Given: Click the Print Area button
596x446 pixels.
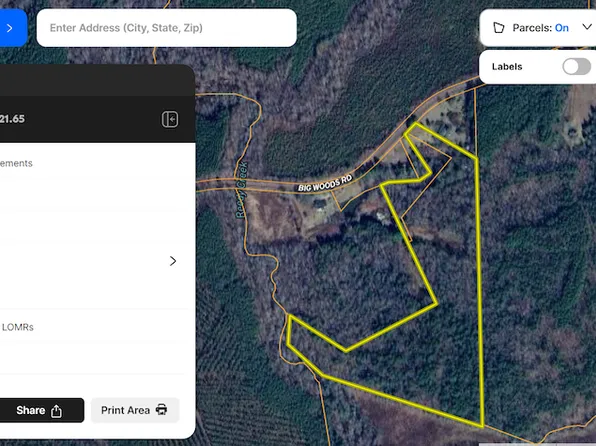Looking at the screenshot, I should pos(135,410).
